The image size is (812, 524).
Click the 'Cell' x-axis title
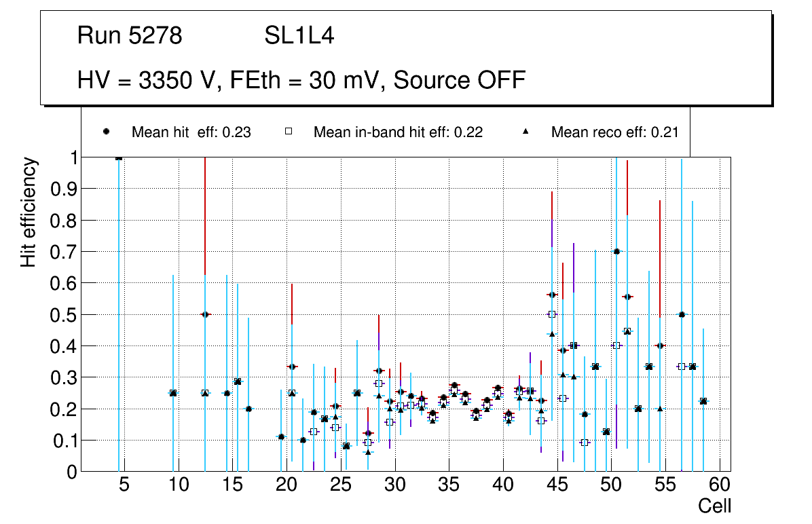click(x=714, y=506)
